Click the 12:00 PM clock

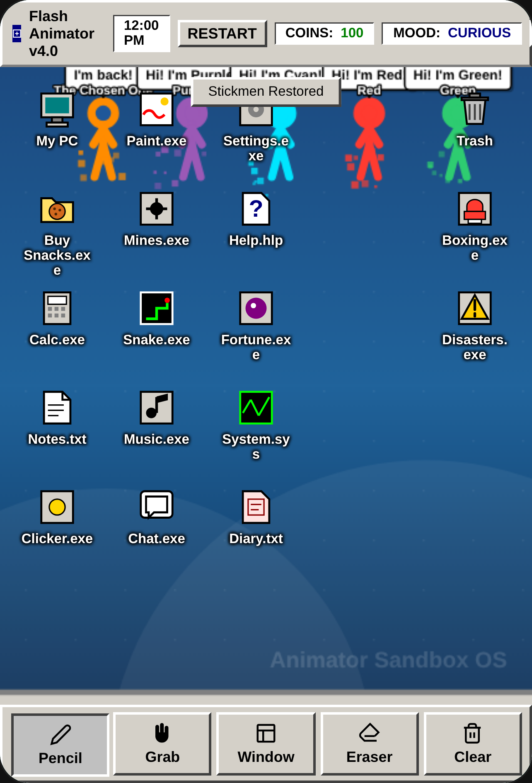click(142, 33)
